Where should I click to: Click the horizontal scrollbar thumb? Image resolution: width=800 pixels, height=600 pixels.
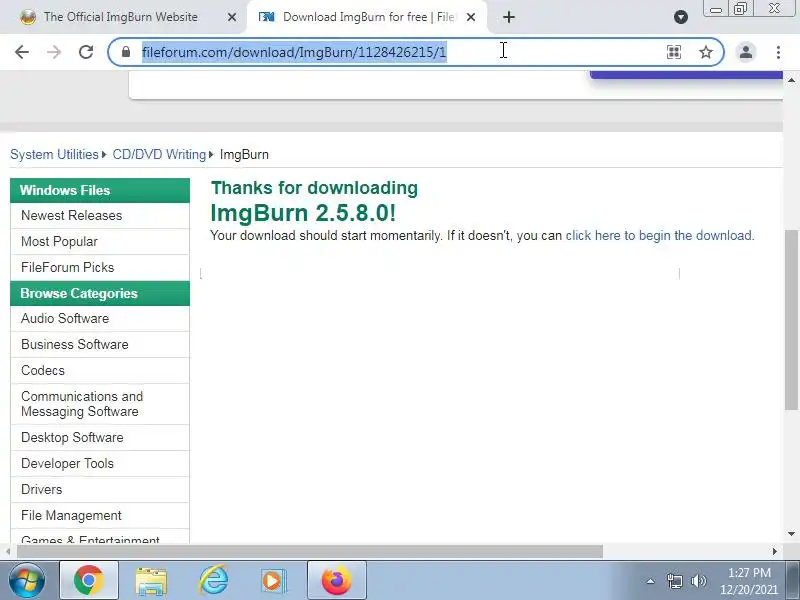(310, 552)
